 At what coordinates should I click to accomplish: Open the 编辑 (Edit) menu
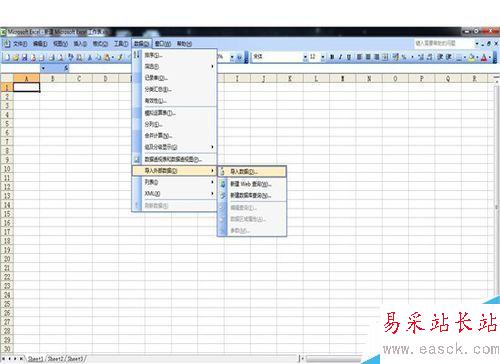[40, 44]
